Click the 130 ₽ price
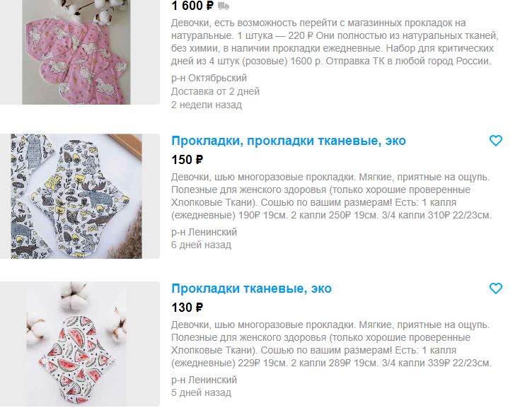Image resolution: width=515 pixels, height=420 pixels. click(x=187, y=308)
